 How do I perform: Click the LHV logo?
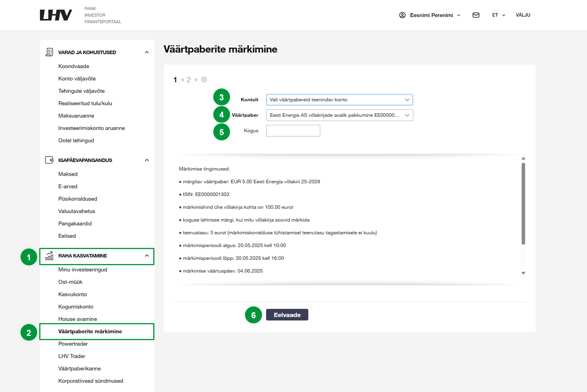(56, 15)
